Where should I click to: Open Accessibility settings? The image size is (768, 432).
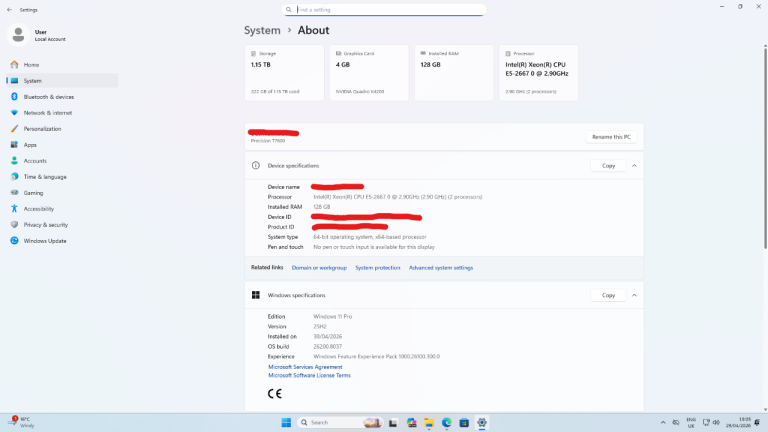[39, 209]
